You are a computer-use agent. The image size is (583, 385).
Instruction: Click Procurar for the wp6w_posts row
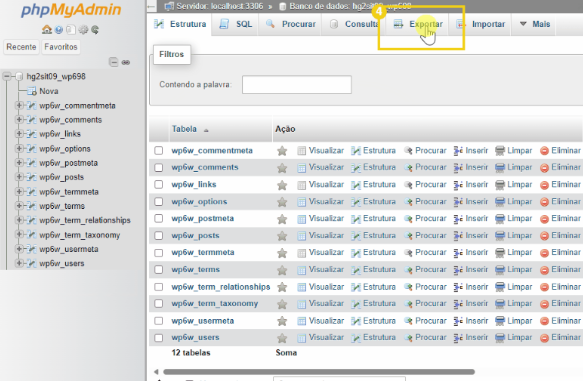point(425,235)
